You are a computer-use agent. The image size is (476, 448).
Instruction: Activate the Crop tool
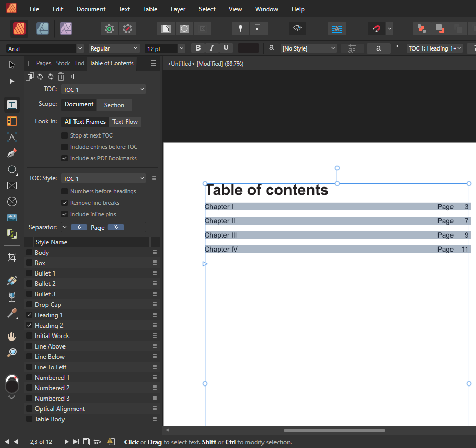click(12, 257)
